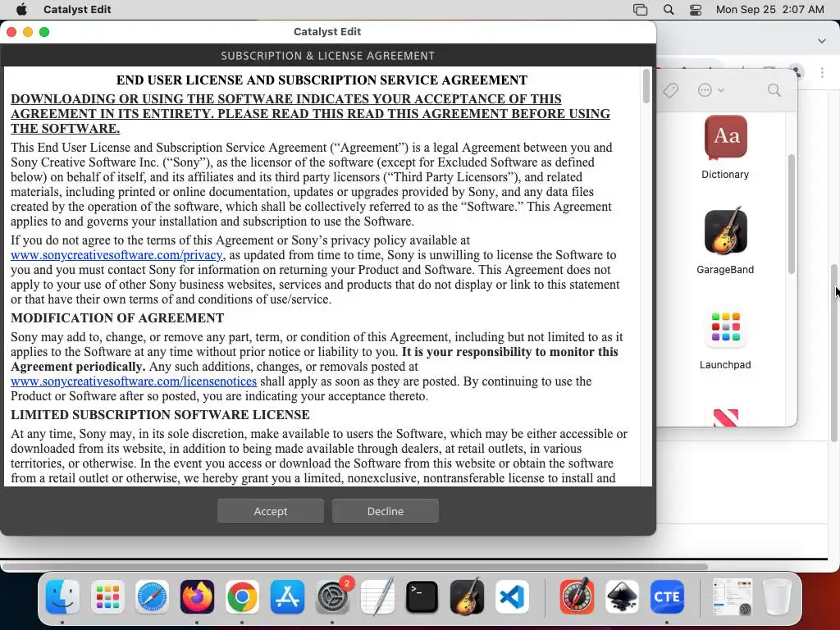Click the Catalyst Edit CTE Dock icon
This screenshot has height=630, width=840.
click(x=667, y=597)
